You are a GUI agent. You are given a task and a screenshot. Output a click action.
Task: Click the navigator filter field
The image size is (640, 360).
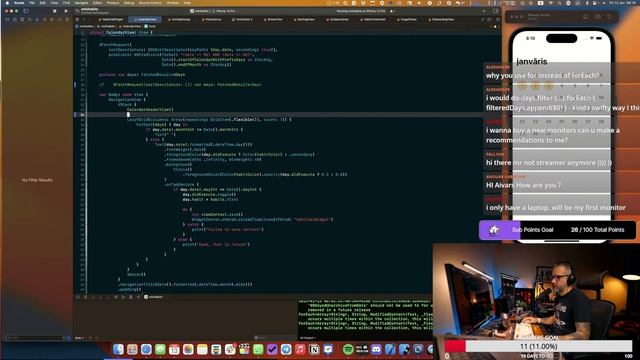click(x=35, y=338)
